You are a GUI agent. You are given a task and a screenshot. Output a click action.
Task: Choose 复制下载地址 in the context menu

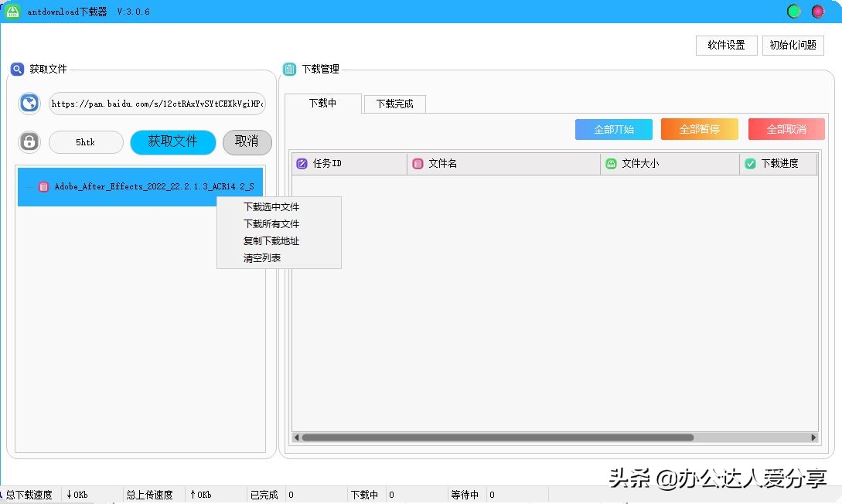click(x=271, y=240)
